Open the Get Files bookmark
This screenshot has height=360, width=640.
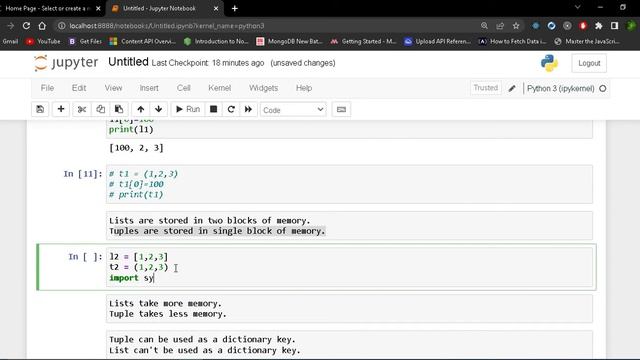click(x=85, y=41)
